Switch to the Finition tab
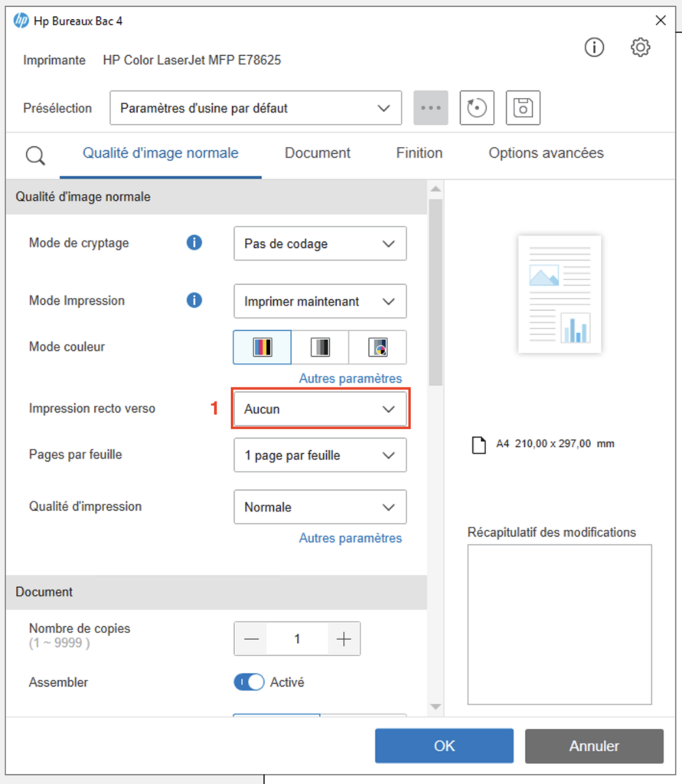 click(x=419, y=153)
